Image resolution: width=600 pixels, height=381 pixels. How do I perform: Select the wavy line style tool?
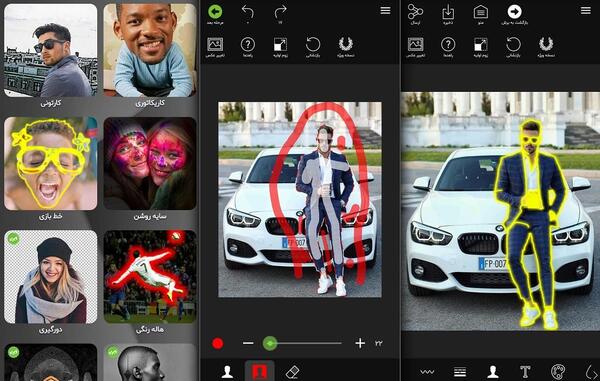pyautogui.click(x=427, y=371)
